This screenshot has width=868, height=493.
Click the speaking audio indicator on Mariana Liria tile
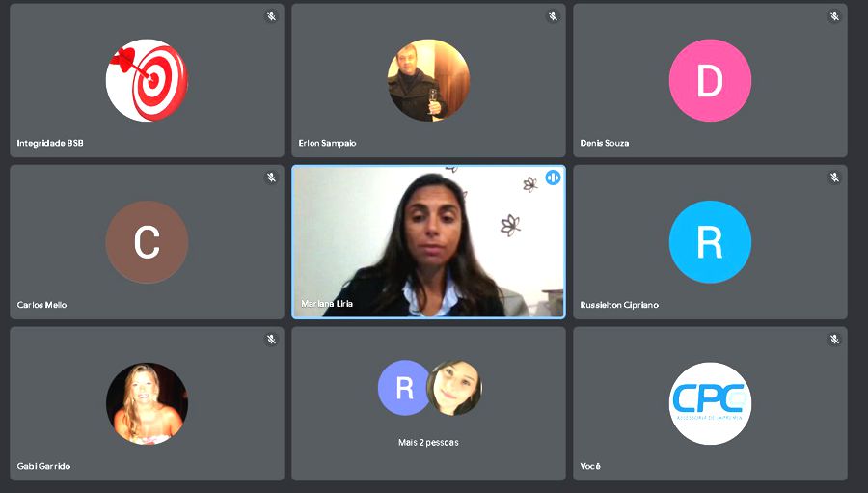click(553, 178)
